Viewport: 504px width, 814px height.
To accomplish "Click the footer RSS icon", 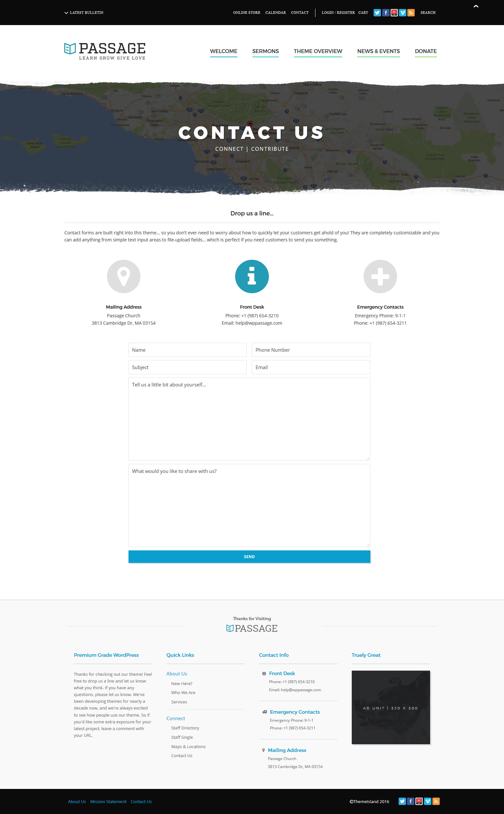I will [436, 801].
